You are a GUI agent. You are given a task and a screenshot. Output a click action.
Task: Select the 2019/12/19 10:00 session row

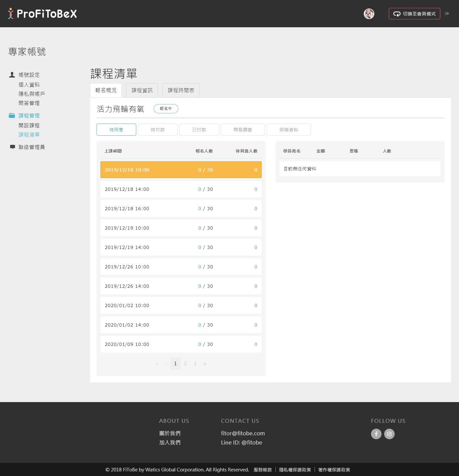click(181, 228)
